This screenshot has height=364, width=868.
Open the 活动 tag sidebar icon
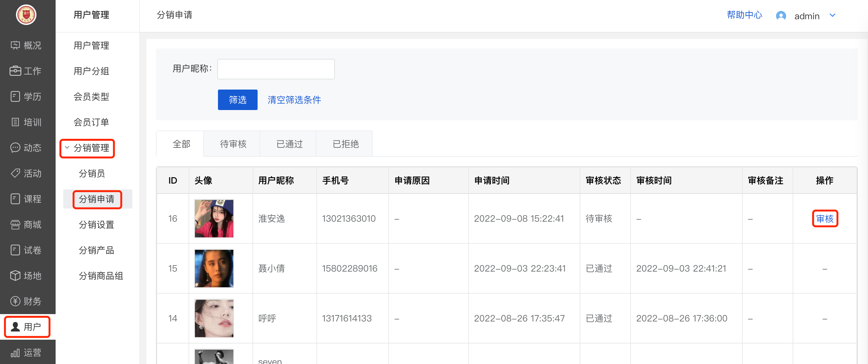pos(15,173)
